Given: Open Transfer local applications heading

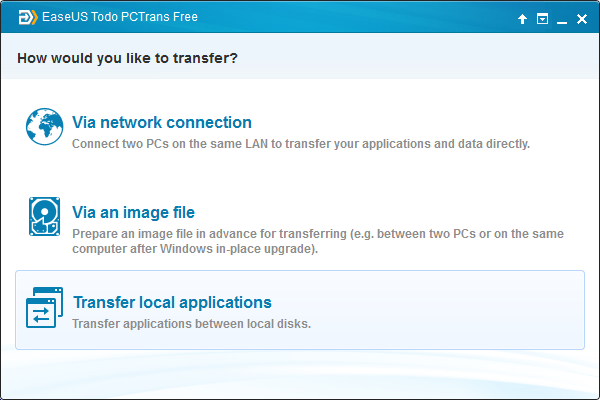Looking at the screenshot, I should click(x=172, y=302).
